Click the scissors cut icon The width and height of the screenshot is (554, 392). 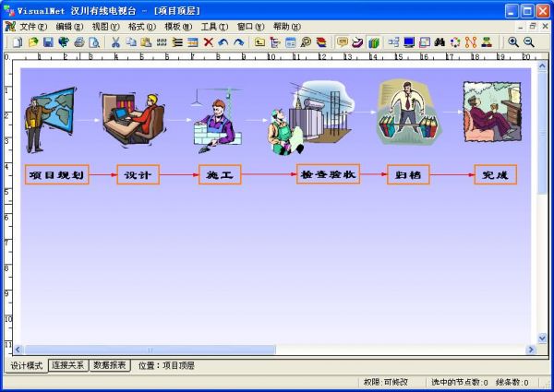tap(115, 42)
